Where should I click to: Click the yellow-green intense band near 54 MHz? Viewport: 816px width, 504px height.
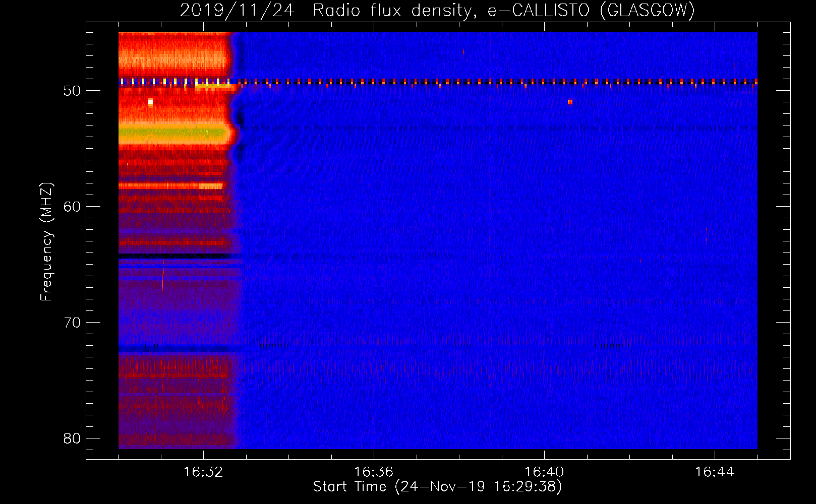173,133
